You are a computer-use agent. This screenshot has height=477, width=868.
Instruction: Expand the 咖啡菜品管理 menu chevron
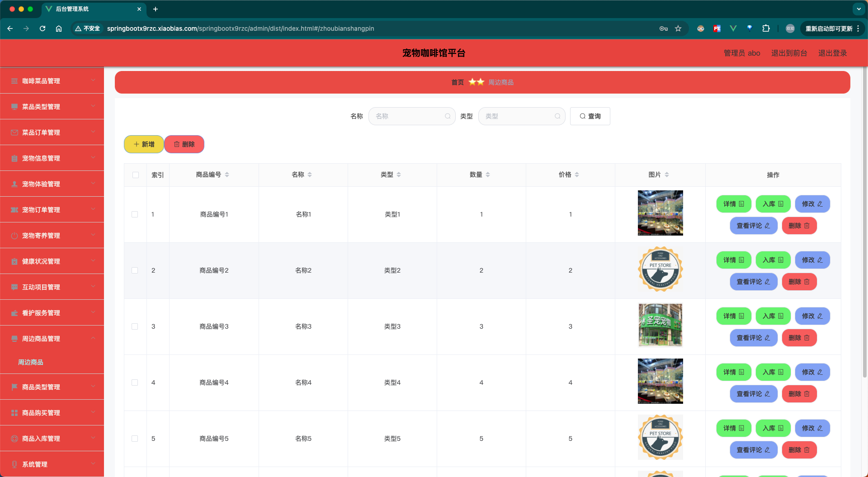click(93, 80)
